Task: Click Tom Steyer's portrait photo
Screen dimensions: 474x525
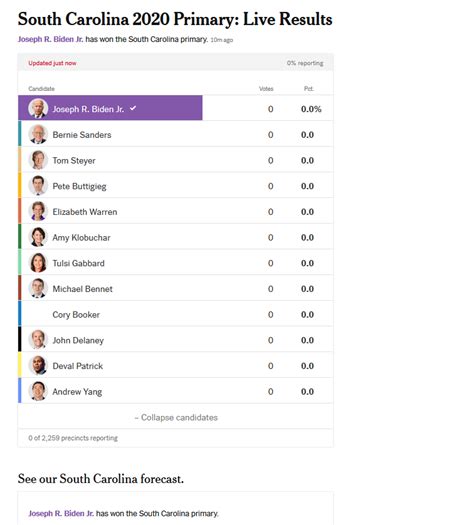Action: pyautogui.click(x=38, y=160)
